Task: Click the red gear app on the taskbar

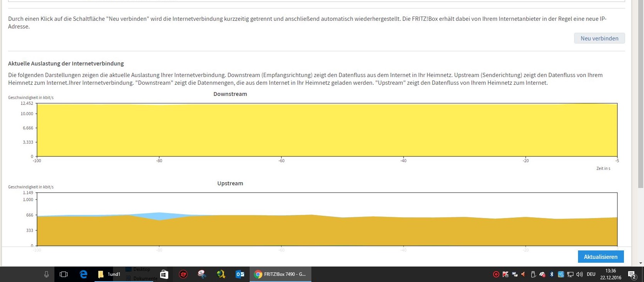Action: point(183,274)
